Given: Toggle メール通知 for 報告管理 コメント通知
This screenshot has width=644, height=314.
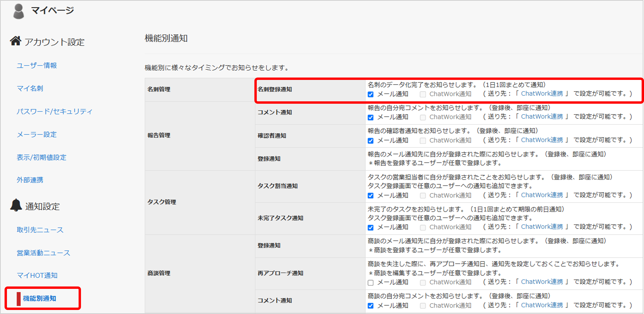Looking at the screenshot, I should (371, 117).
